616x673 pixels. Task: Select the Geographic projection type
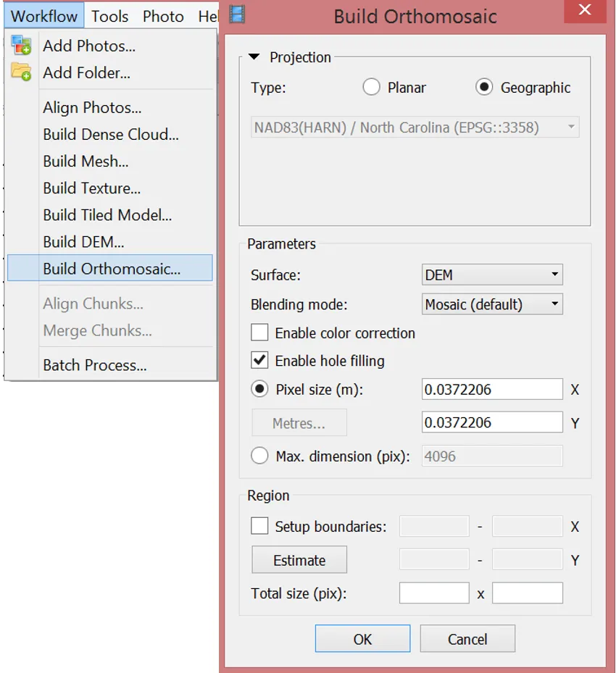point(484,88)
